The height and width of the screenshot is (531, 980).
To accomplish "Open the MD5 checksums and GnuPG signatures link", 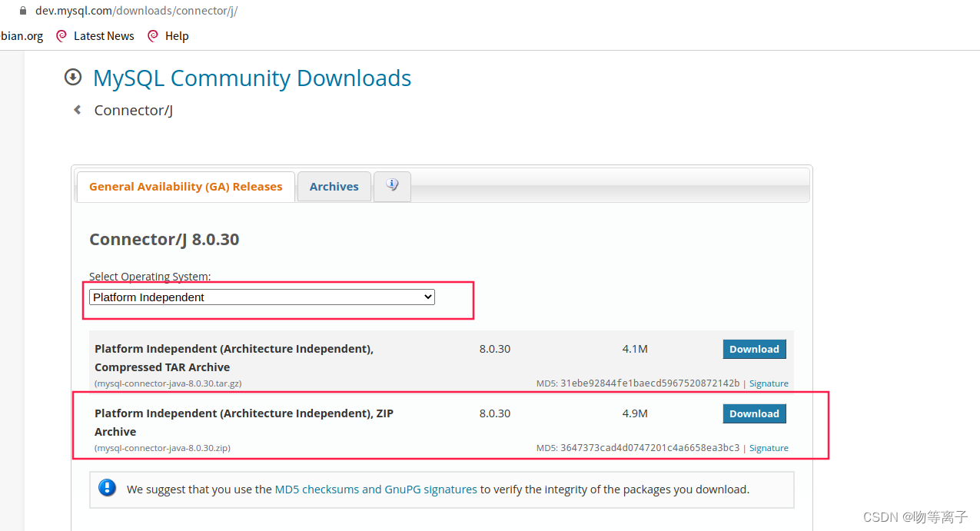I will pos(376,489).
